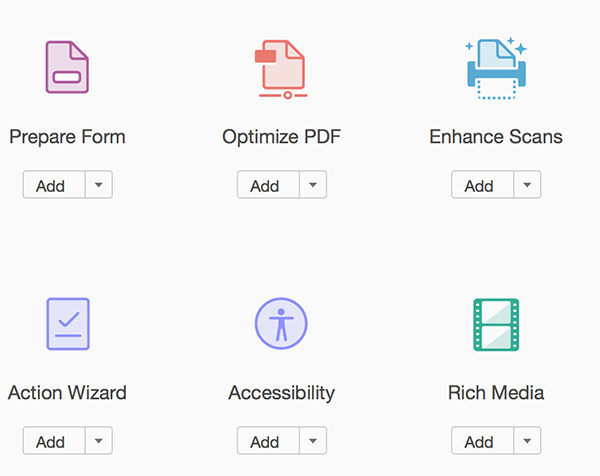Image resolution: width=600 pixels, height=476 pixels.
Task: Expand the Accessibility Add dropdown arrow
Action: (312, 441)
